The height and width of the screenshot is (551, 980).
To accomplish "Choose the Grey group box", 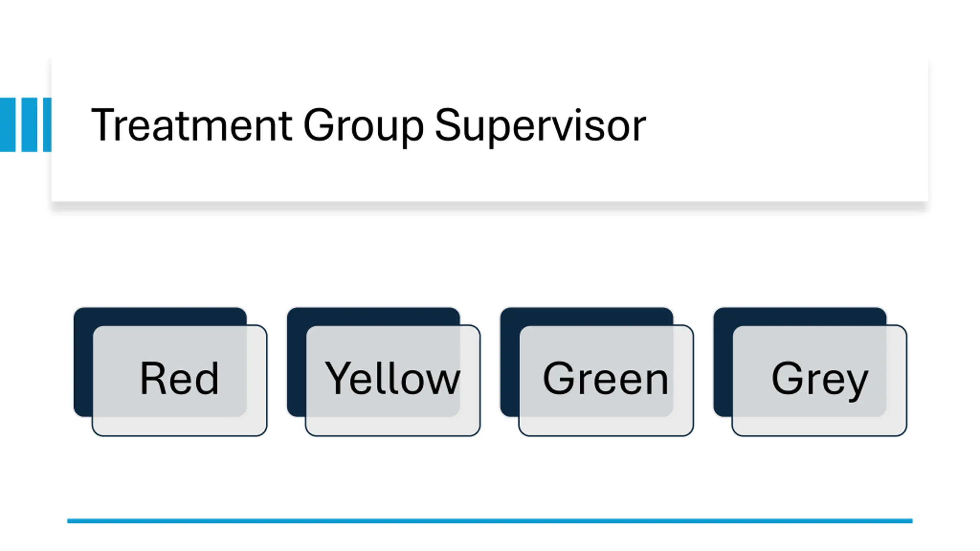I will click(819, 380).
